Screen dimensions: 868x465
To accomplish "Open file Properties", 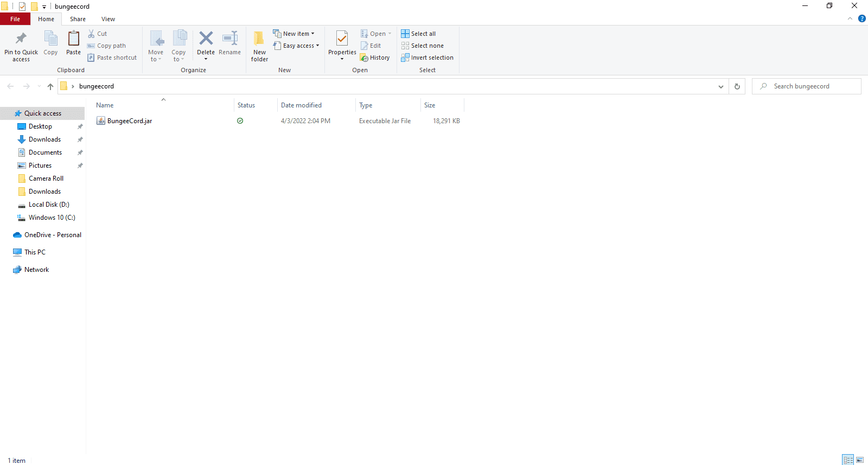I will pos(342,46).
